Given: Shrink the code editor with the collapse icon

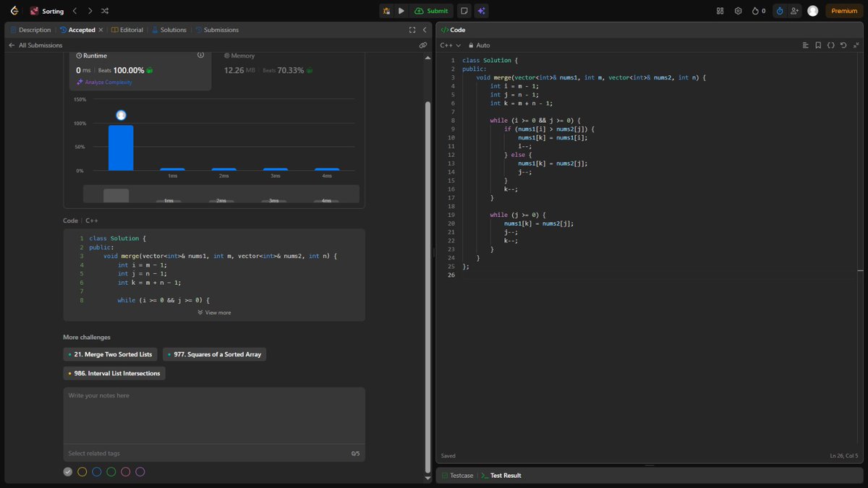Looking at the screenshot, I should point(856,46).
